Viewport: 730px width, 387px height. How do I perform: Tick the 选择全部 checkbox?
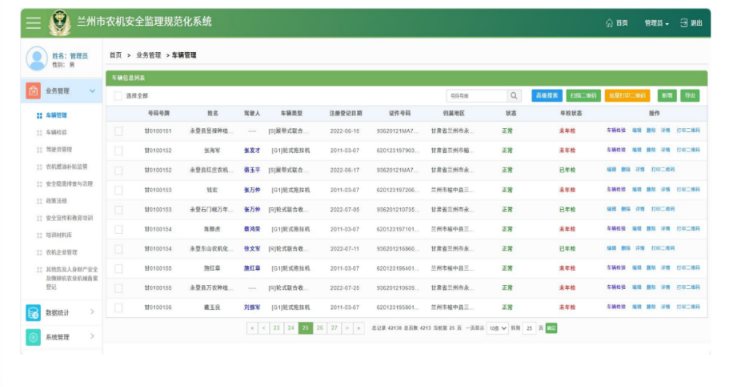118,96
